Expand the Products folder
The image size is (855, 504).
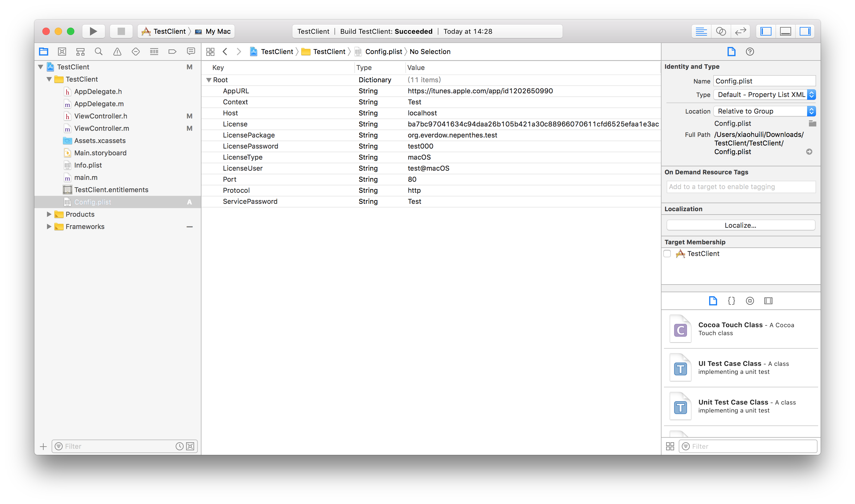pyautogui.click(x=49, y=214)
